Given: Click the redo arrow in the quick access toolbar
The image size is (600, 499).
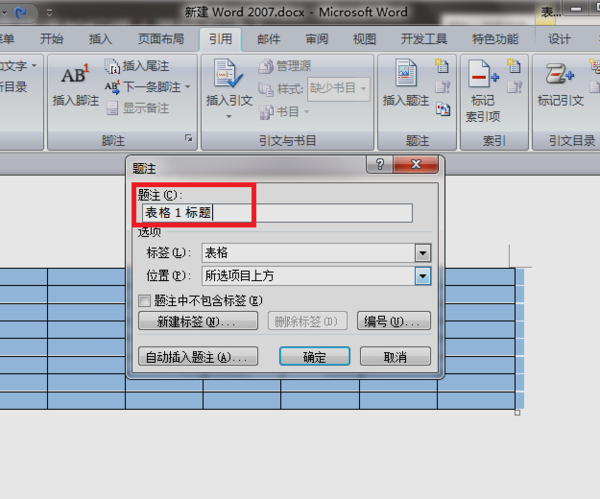Looking at the screenshot, I should 20,13.
